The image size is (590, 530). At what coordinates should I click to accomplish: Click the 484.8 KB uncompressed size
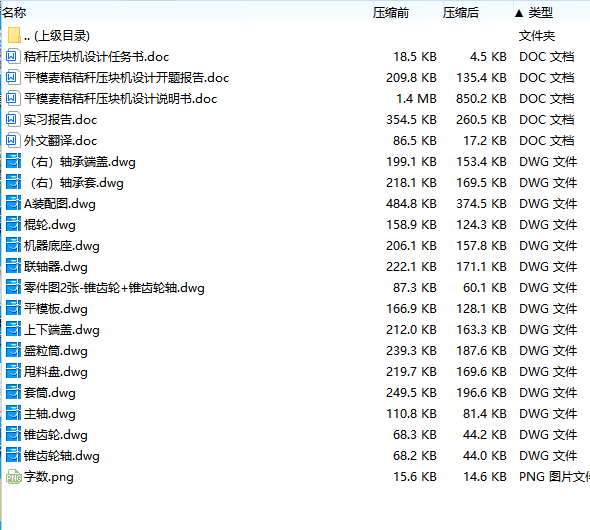[x=411, y=204]
